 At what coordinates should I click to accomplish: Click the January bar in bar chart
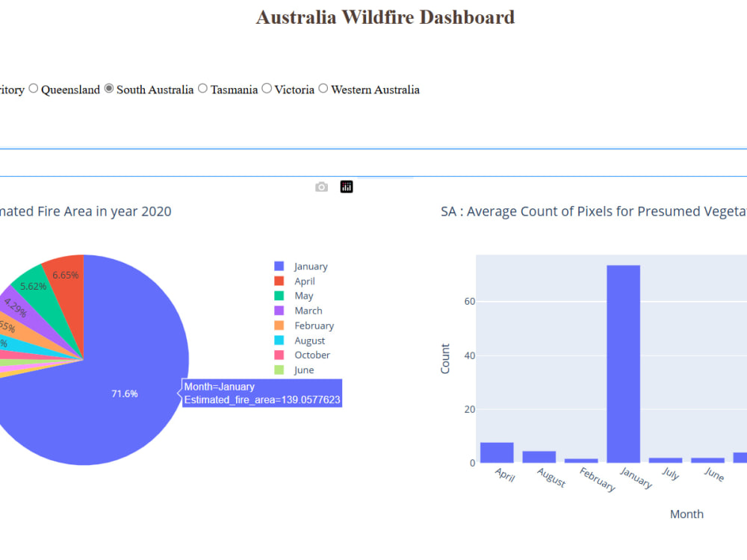tap(623, 364)
